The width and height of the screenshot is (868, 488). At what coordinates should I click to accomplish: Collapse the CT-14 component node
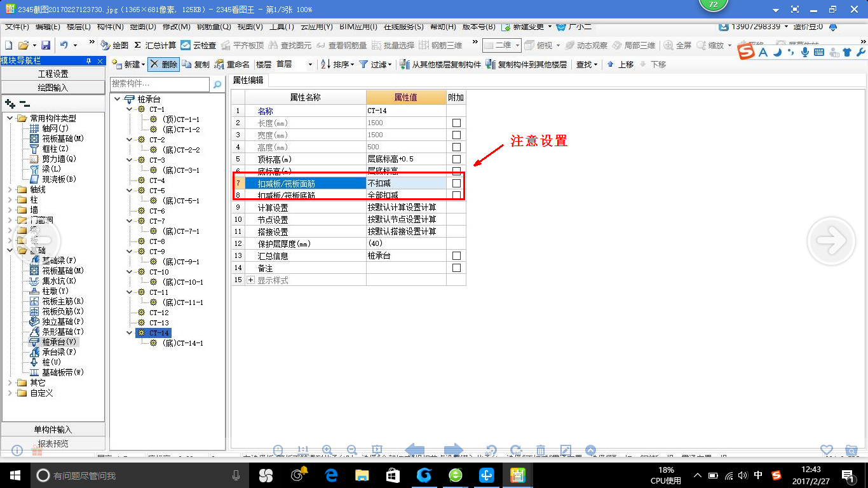(x=130, y=333)
